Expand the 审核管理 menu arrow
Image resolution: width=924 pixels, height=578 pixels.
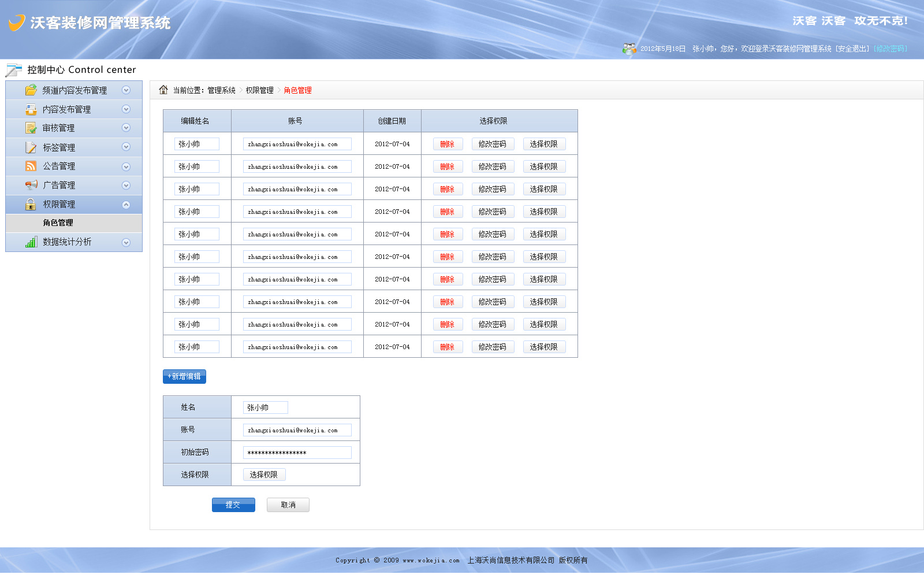[126, 128]
